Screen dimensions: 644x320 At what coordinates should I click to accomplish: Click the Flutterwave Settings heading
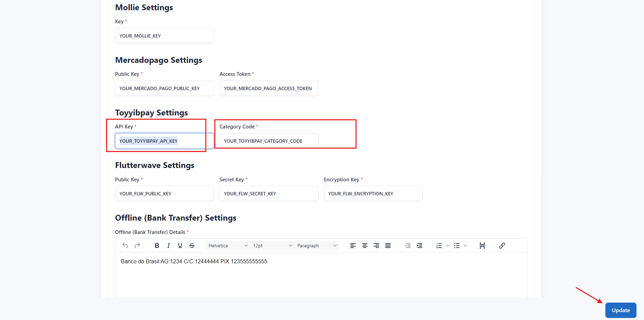[x=155, y=165]
